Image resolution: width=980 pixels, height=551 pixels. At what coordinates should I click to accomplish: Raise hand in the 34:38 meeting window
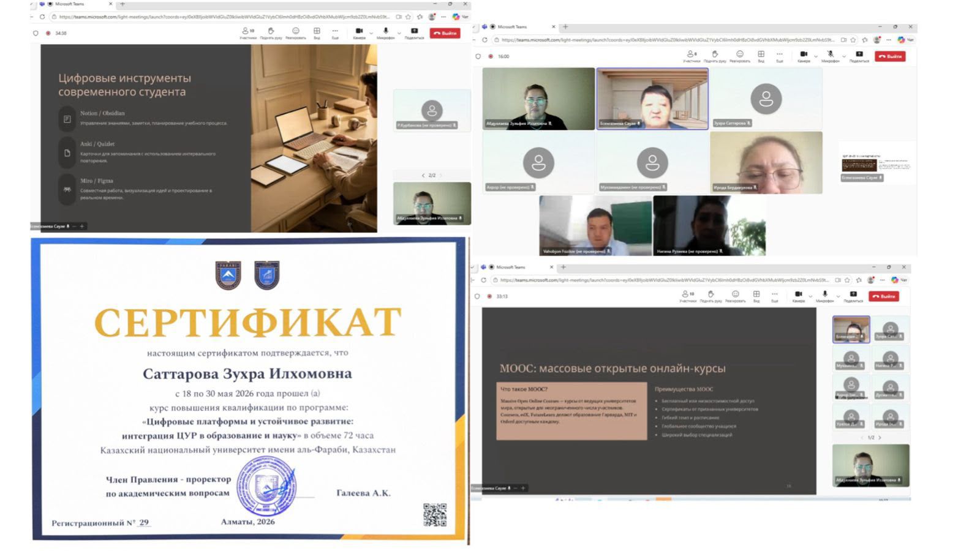[x=271, y=33]
